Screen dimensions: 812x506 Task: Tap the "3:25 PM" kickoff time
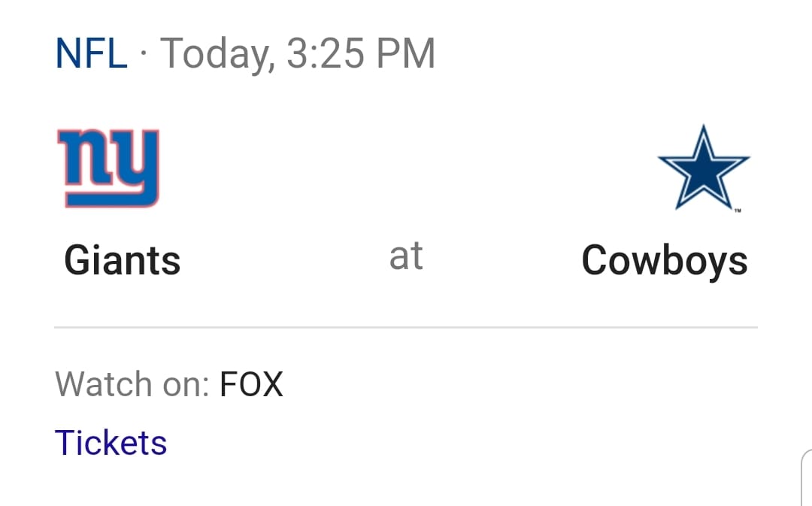[361, 54]
